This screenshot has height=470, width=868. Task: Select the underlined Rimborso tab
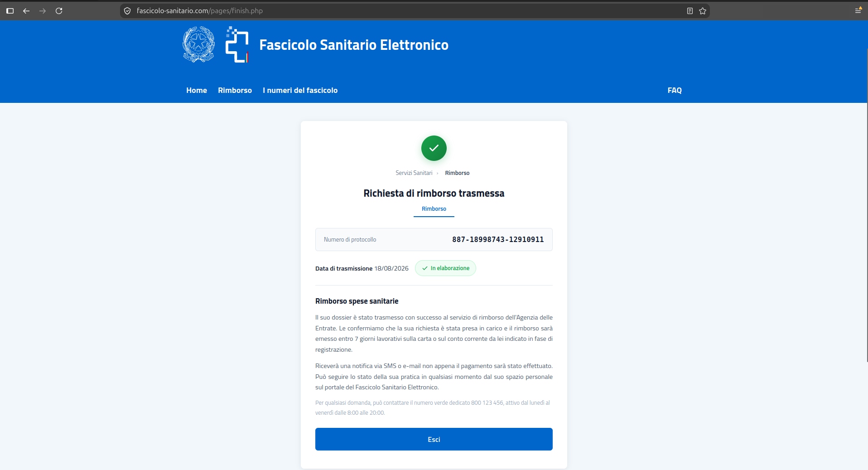pos(434,209)
